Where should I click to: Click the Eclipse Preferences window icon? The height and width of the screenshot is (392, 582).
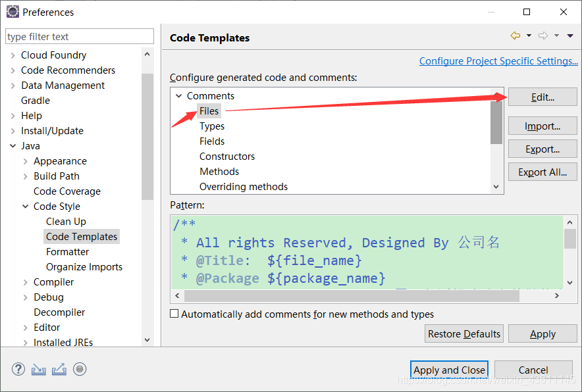[13, 12]
